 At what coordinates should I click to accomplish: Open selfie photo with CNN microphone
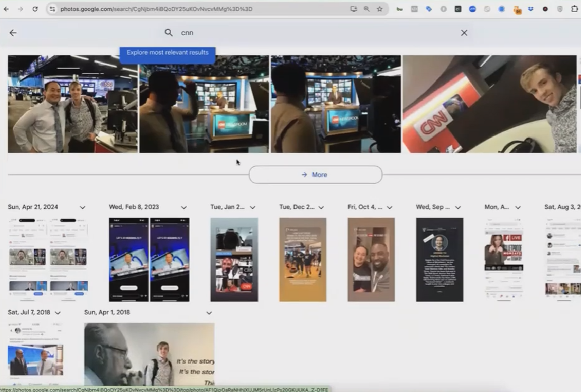(x=489, y=104)
